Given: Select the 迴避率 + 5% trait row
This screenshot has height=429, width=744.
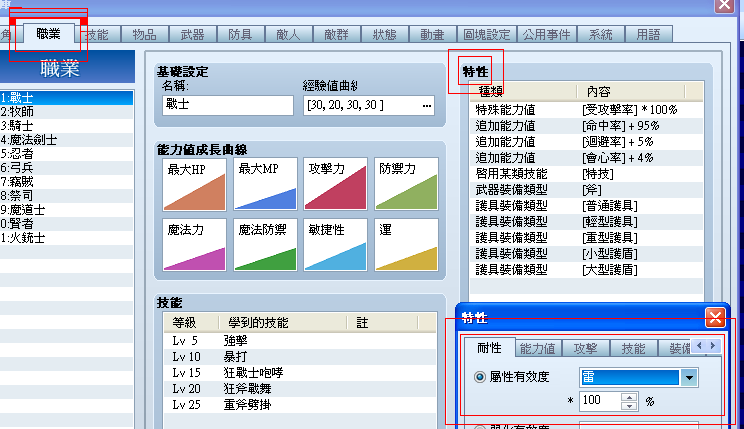Looking at the screenshot, I should (x=586, y=142).
